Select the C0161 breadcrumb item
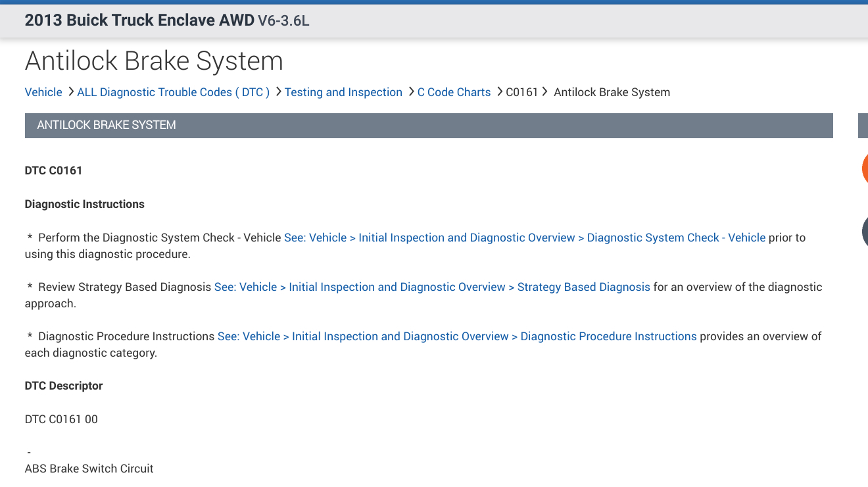This screenshot has width=868, height=487. pos(522,92)
